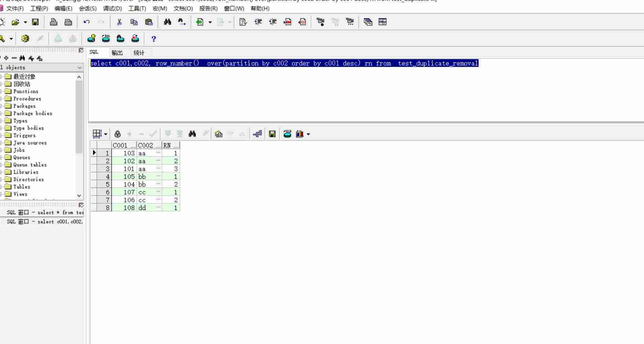Open a file with the folder icon
The image size is (644, 344).
[x=15, y=22]
